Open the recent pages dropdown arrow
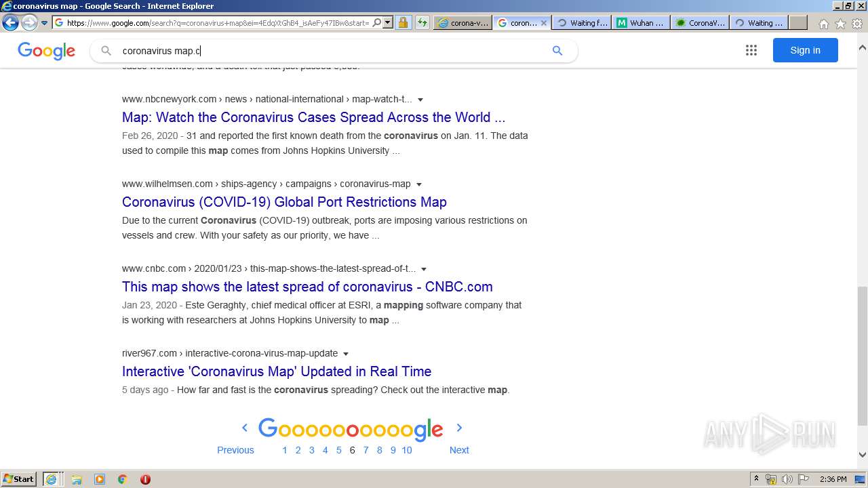 click(44, 23)
